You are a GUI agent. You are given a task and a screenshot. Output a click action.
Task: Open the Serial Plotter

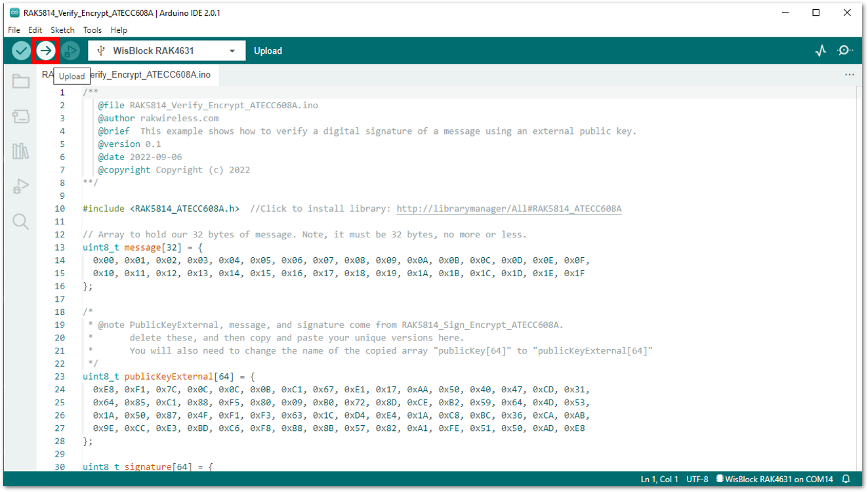pyautogui.click(x=821, y=51)
